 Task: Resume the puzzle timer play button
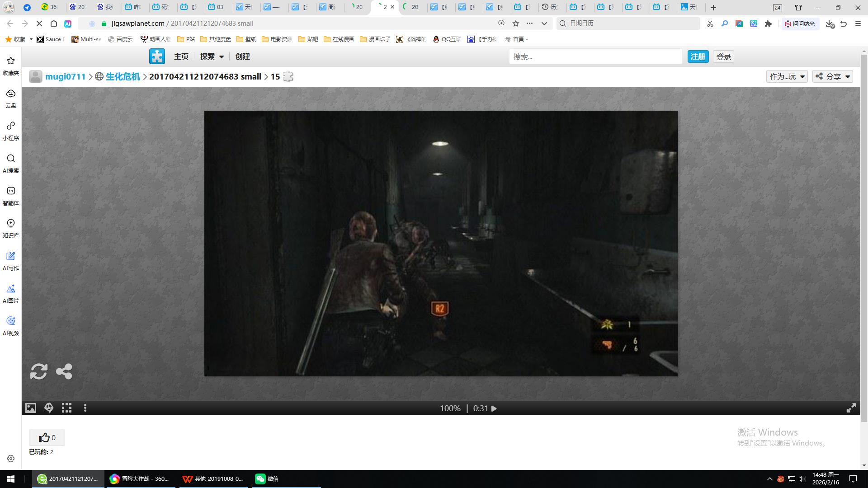click(494, 408)
